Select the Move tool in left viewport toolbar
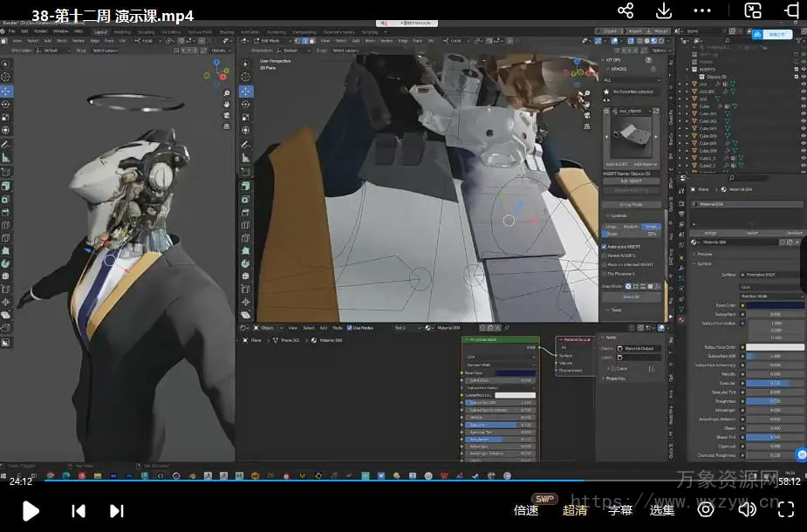 pos(6,91)
